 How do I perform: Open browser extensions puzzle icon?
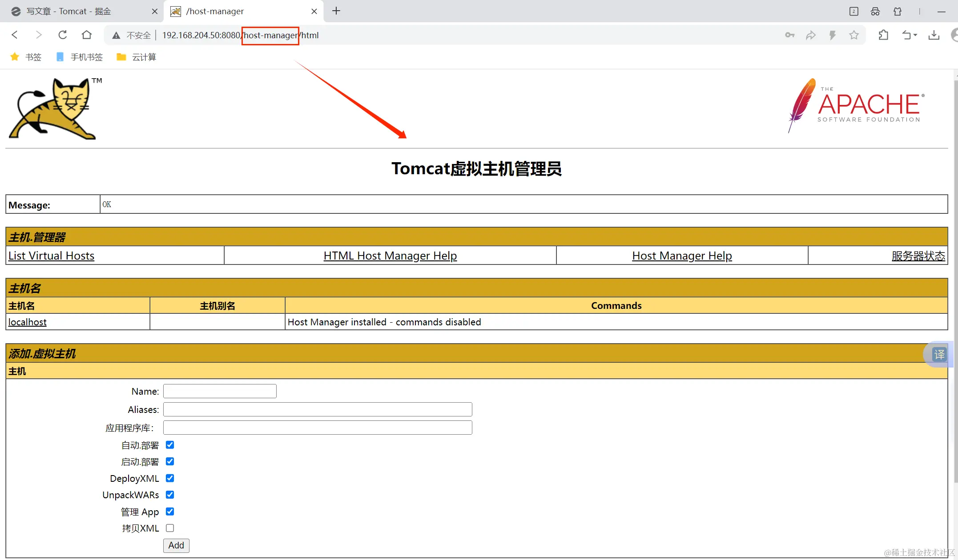pyautogui.click(x=884, y=35)
